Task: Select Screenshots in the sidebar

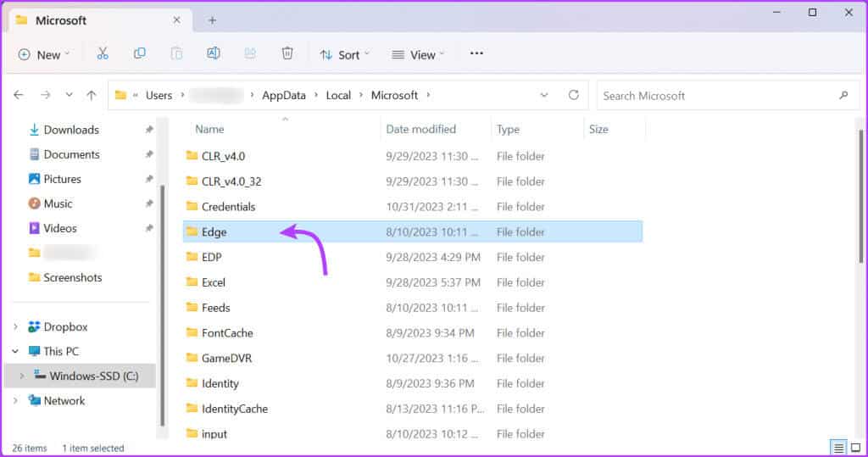Action: point(73,277)
